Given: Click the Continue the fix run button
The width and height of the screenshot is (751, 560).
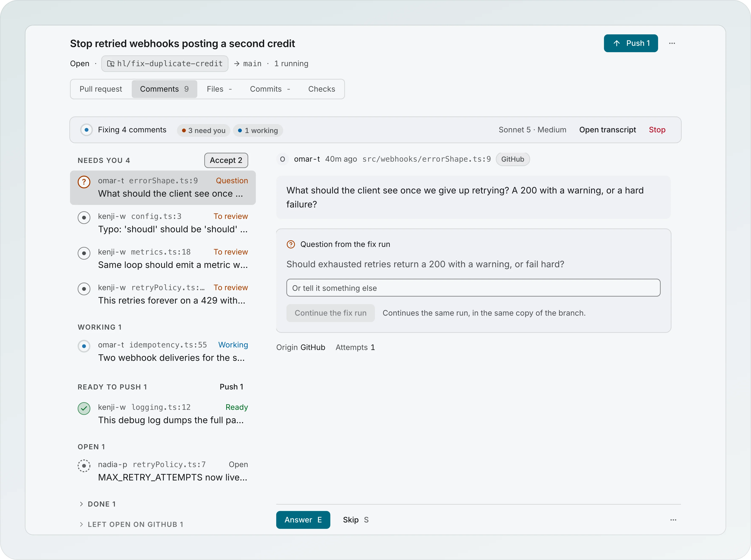Looking at the screenshot, I should [331, 313].
